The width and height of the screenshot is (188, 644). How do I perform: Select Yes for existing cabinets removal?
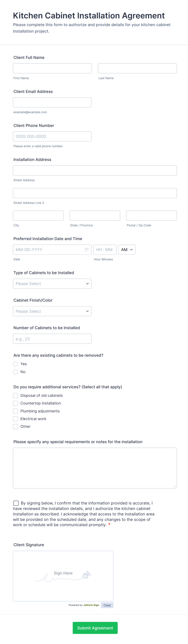pyautogui.click(x=16, y=364)
